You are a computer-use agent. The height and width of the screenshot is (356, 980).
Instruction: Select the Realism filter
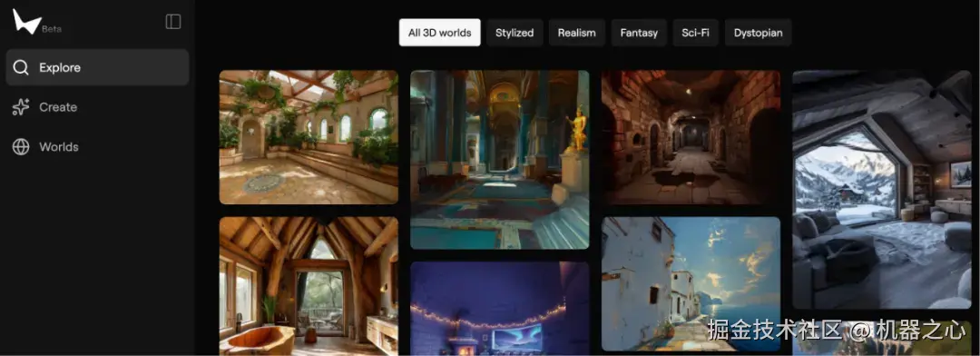pos(577,33)
